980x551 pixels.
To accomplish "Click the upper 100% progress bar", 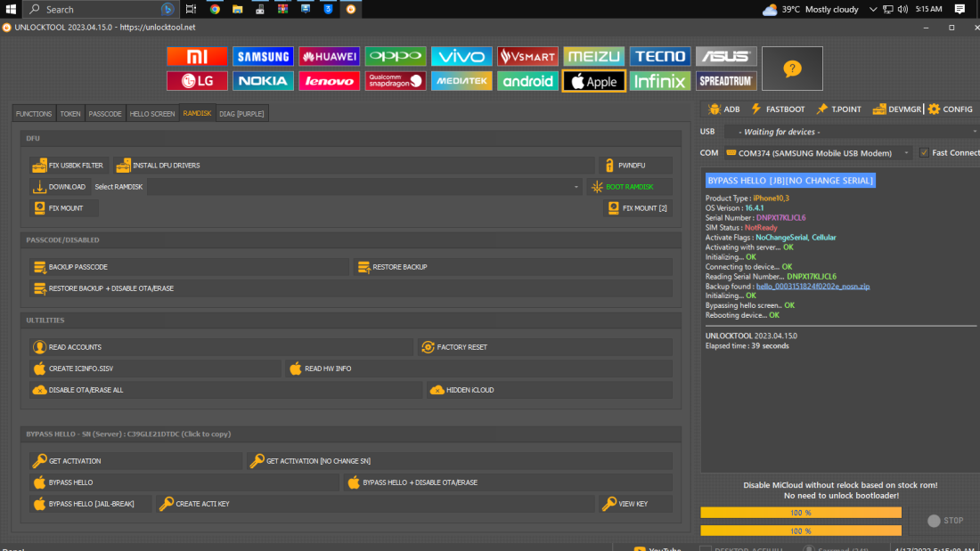I will click(x=801, y=513).
